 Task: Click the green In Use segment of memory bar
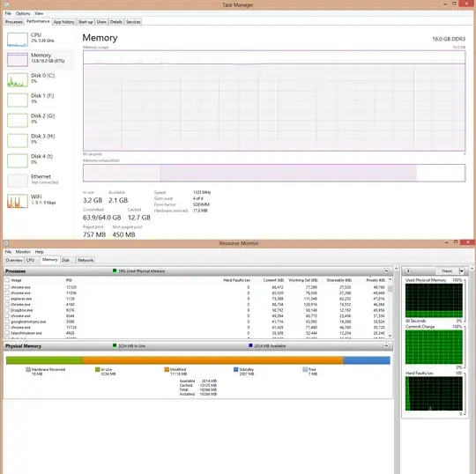44,360
